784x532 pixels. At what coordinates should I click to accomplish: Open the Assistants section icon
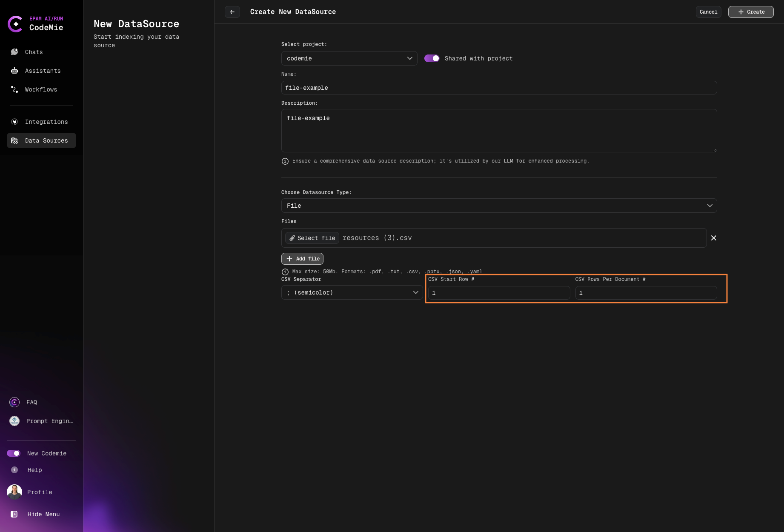click(x=14, y=71)
